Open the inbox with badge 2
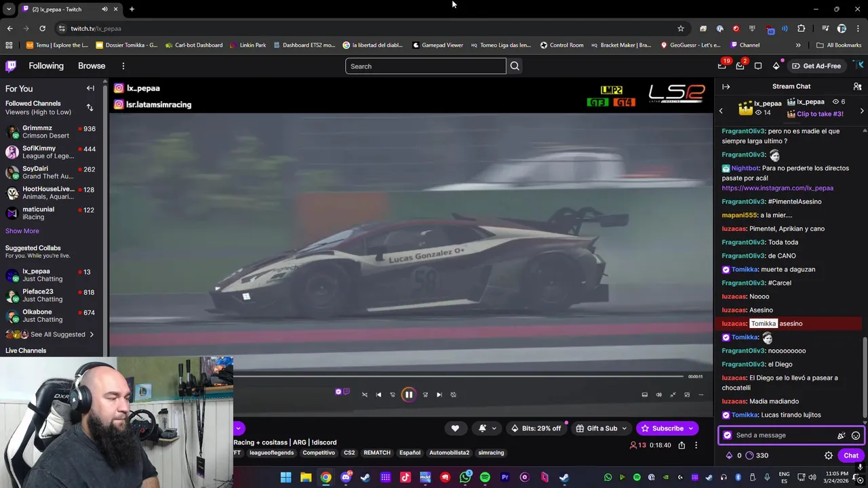This screenshot has width=868, height=488. pyautogui.click(x=740, y=66)
